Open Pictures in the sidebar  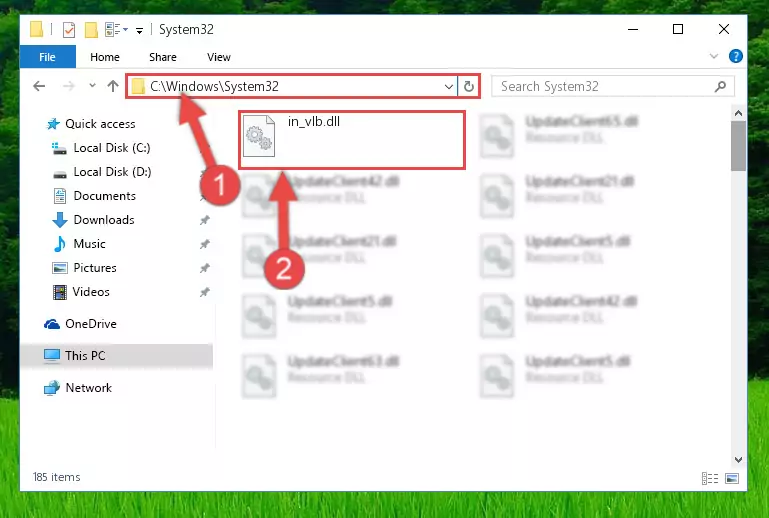coord(95,268)
